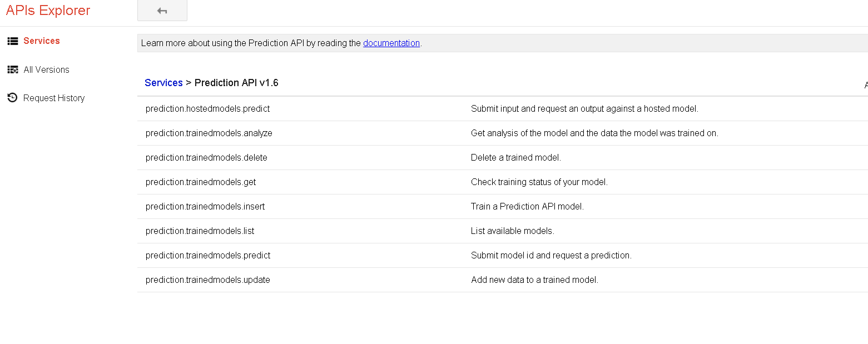Open prediction.trainedmodels.list method
The width and height of the screenshot is (868, 344).
200,231
